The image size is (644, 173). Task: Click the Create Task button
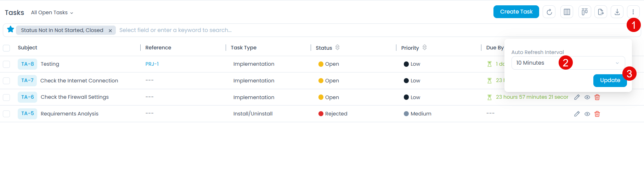tap(516, 12)
